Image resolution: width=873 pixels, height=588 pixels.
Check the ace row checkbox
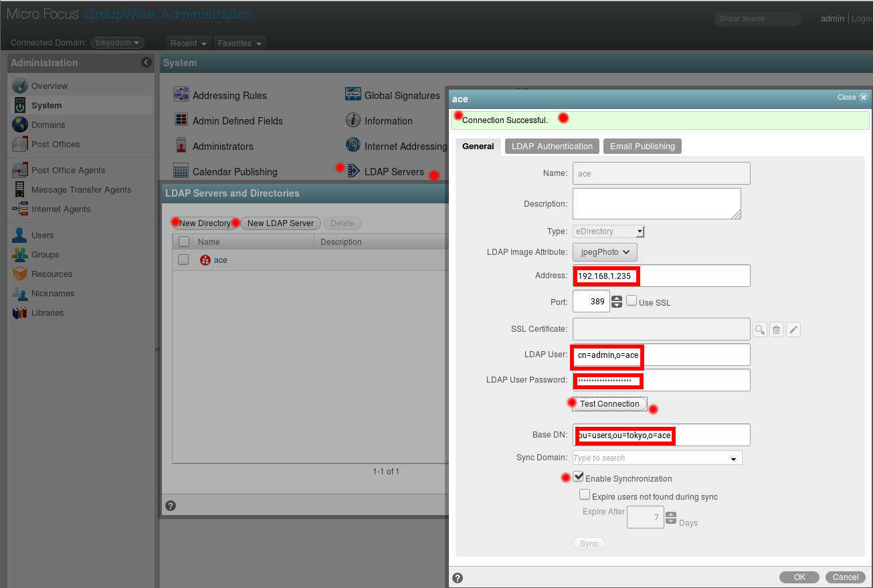tap(183, 260)
